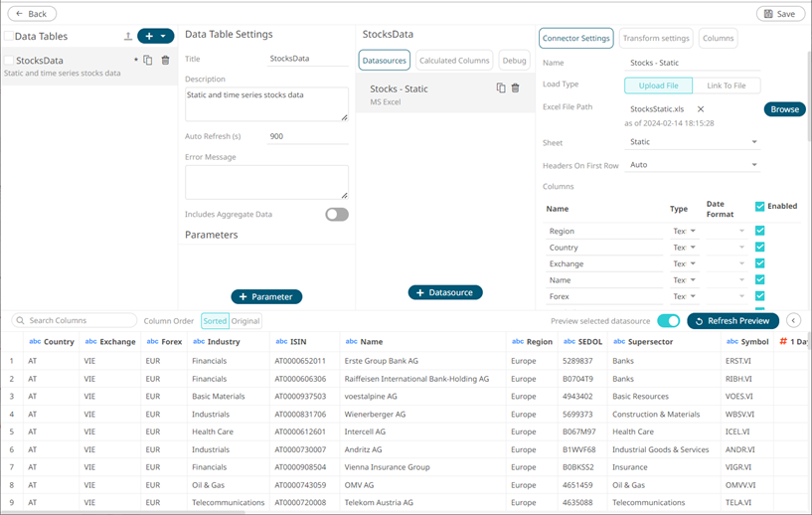Select Upload File load type
Image resolution: width=812 pixels, height=515 pixels.
[x=658, y=86]
